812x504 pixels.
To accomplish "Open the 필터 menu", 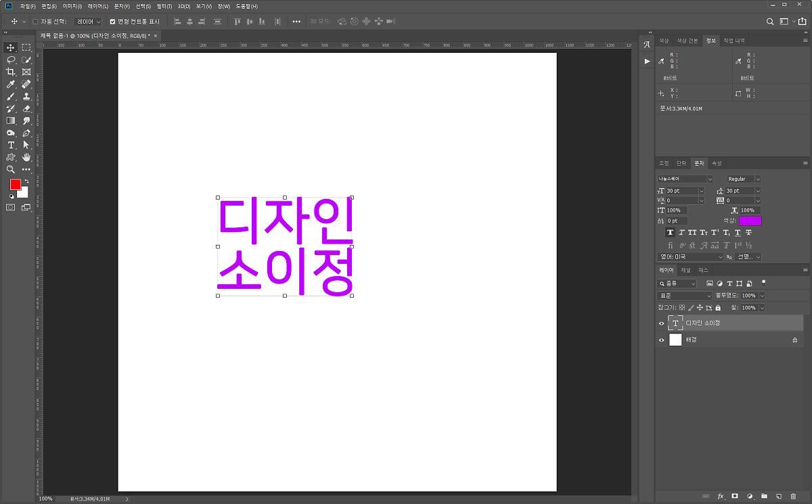I will (163, 6).
